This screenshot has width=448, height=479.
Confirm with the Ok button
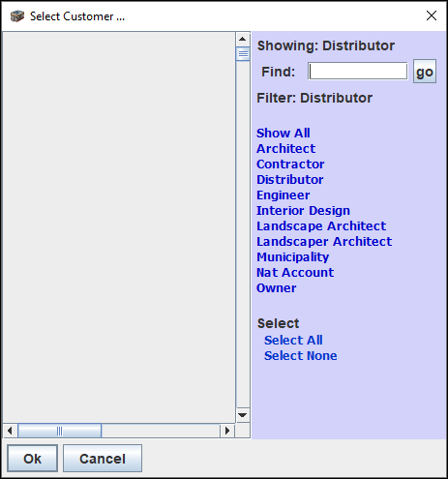33,459
